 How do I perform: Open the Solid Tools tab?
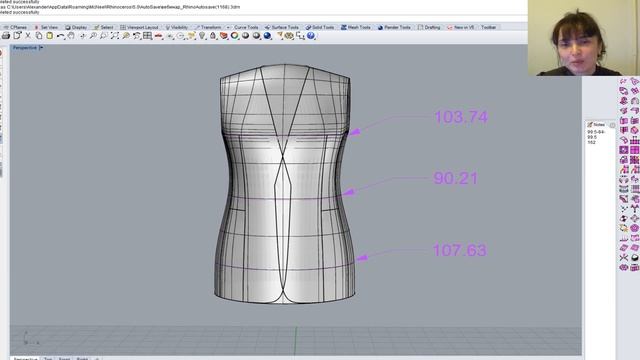tap(320, 27)
